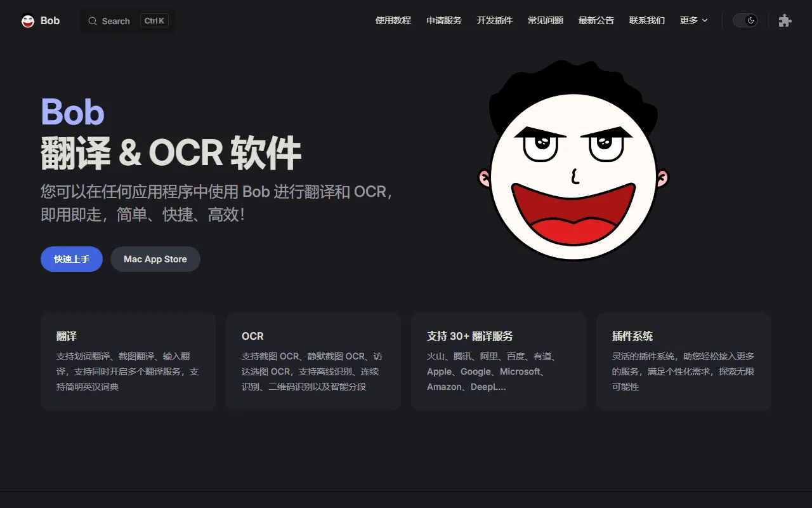Click the 插件系统 feature card

pos(684,361)
